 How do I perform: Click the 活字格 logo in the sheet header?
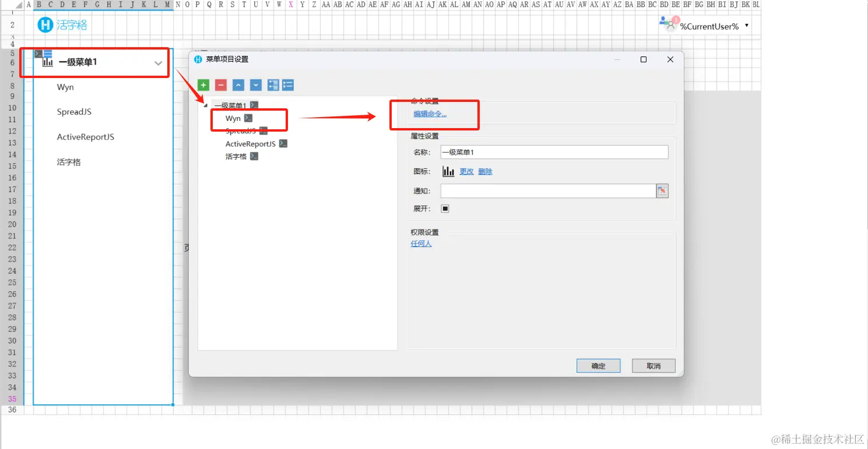coord(62,25)
